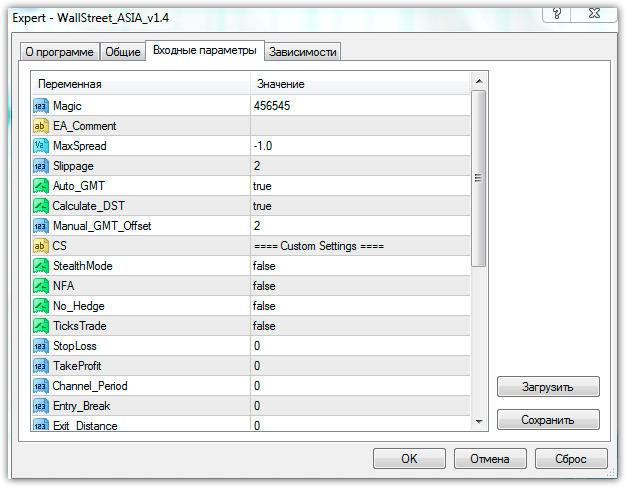Click the boolean icon beside TicksTrade
The image size is (626, 487).
point(41,326)
